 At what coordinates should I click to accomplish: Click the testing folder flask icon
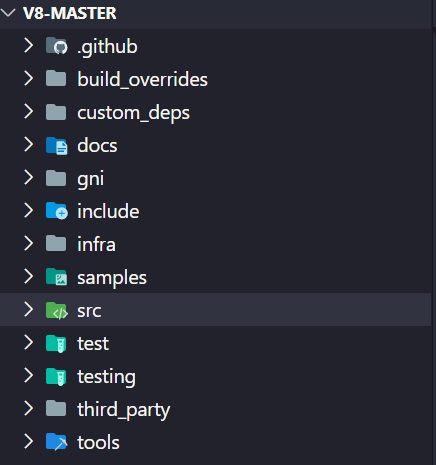56,376
